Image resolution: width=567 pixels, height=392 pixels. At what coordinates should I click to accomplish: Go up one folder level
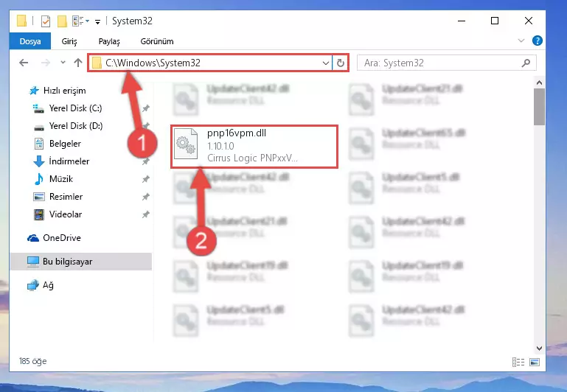tap(77, 63)
